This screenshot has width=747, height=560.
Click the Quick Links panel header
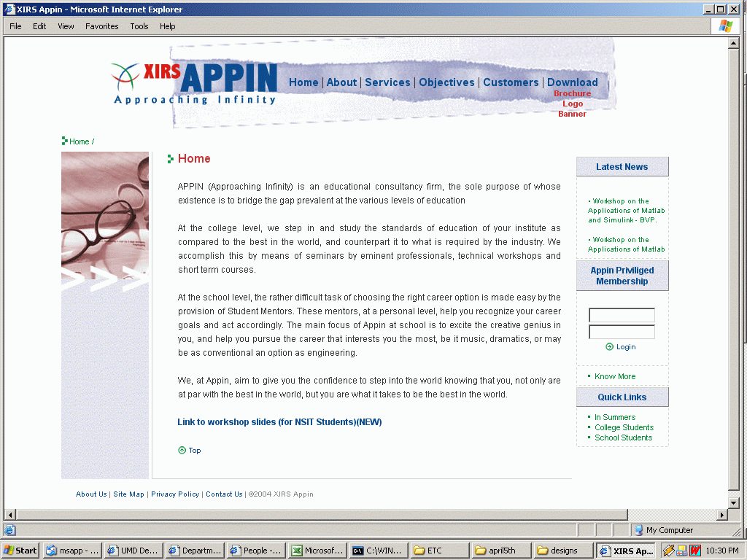[622, 397]
